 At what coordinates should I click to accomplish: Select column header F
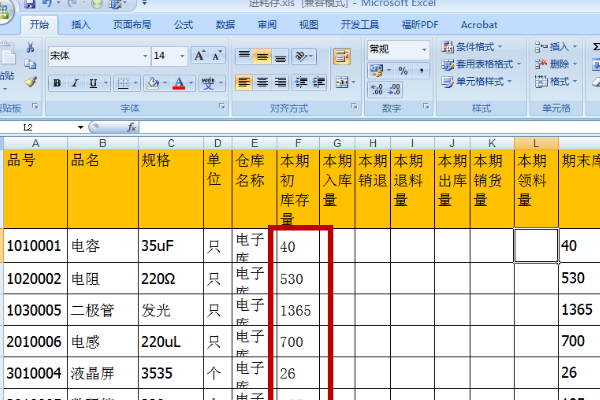click(298, 144)
